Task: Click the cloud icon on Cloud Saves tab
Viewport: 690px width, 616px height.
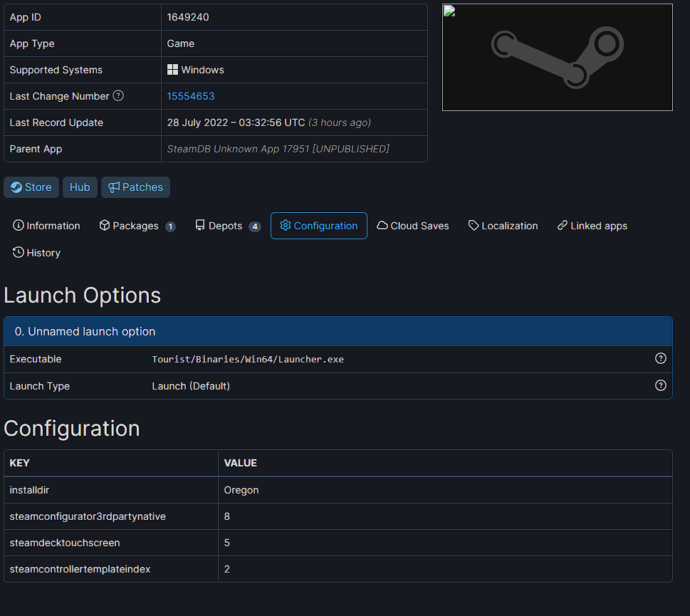Action: 382,225
